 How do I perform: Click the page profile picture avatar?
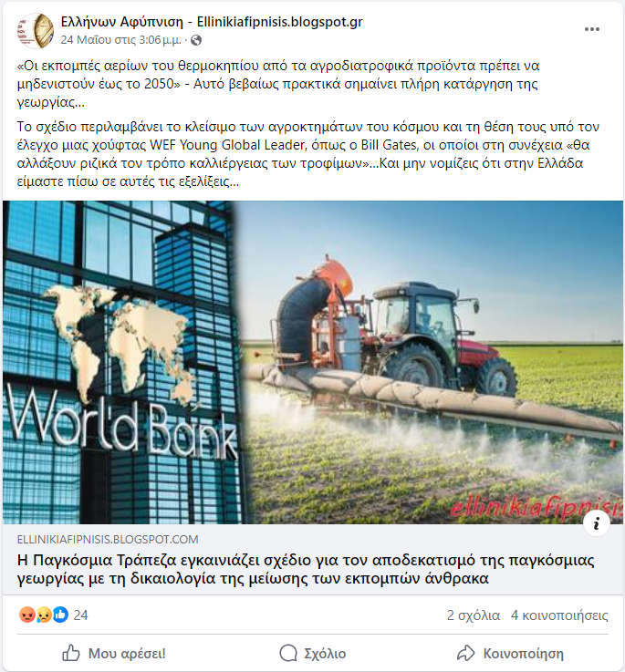pyautogui.click(x=36, y=30)
